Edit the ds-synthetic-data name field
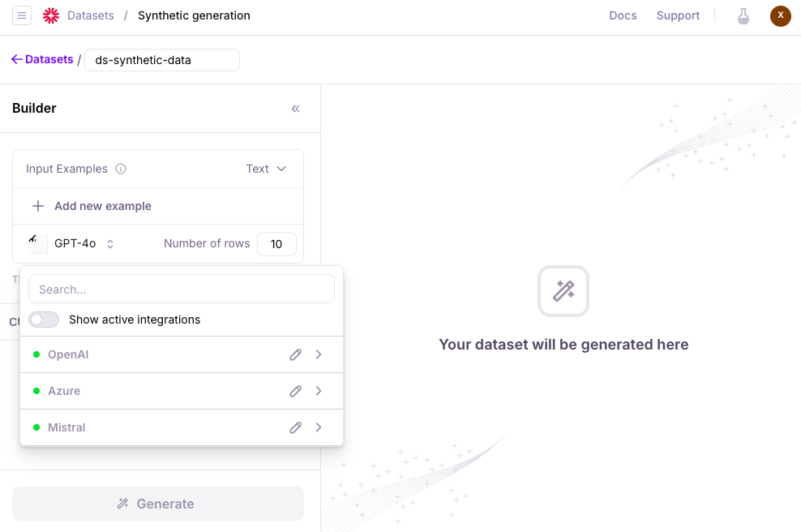801x532 pixels. (162, 60)
